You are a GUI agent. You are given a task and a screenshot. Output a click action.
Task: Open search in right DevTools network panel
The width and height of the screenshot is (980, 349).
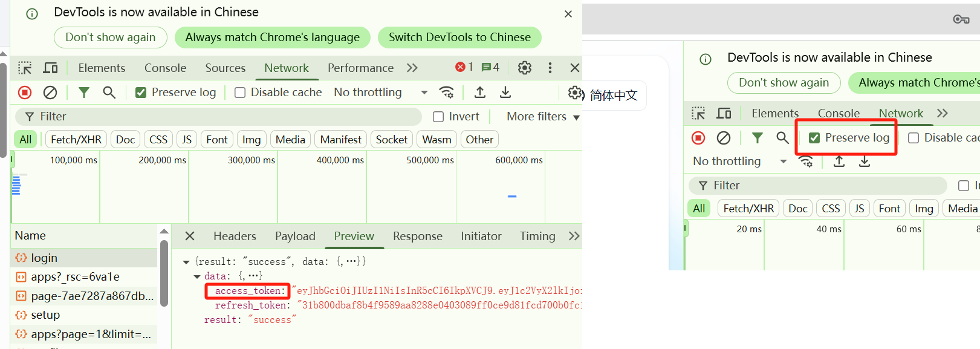tap(783, 138)
